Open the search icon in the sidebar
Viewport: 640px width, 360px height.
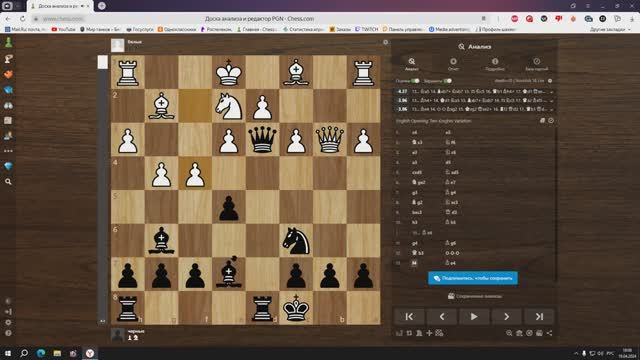[x=8, y=182]
